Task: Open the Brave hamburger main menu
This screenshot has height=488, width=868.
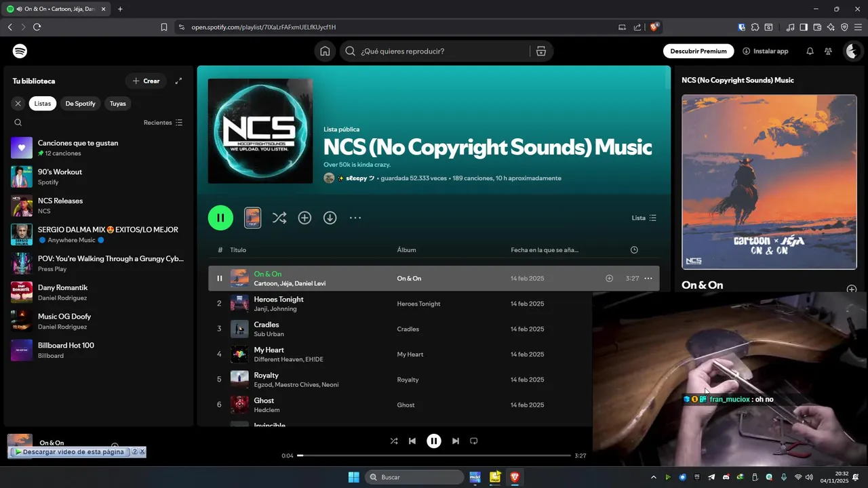Action: (858, 27)
